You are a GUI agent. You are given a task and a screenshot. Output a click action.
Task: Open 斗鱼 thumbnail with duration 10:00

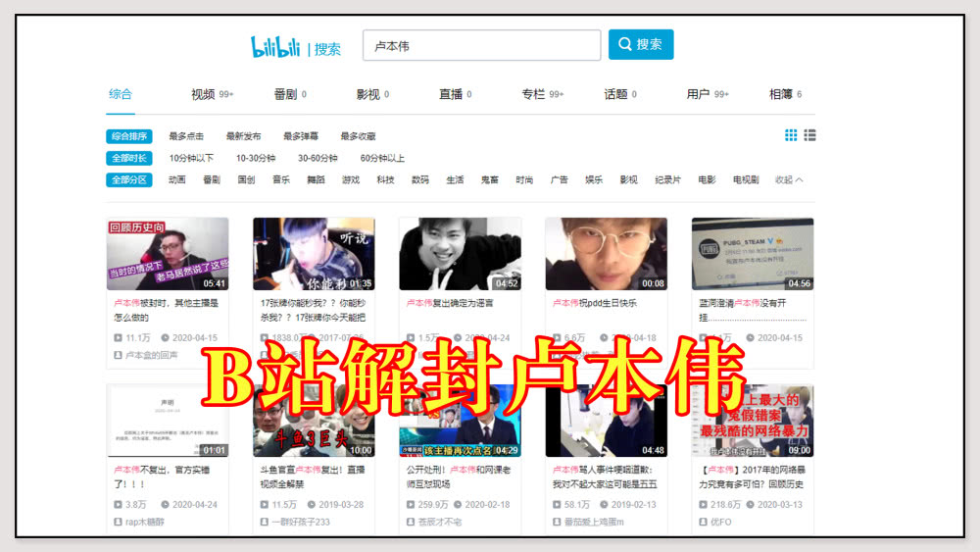314,421
